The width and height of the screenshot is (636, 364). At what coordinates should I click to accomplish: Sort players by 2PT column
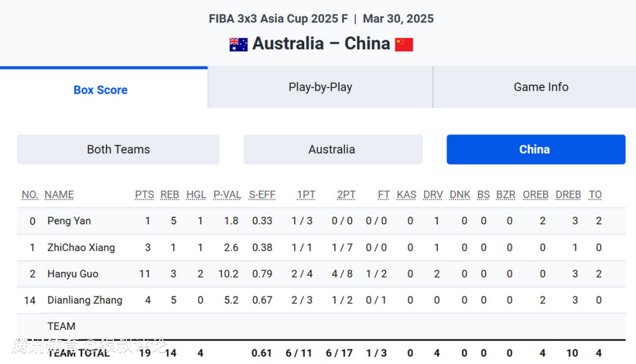[x=346, y=195]
